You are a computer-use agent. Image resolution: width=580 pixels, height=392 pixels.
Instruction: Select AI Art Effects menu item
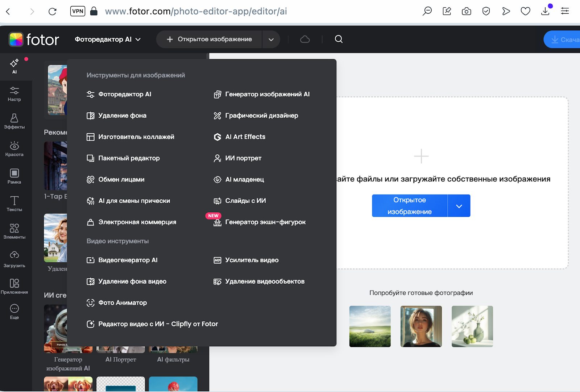240,137
